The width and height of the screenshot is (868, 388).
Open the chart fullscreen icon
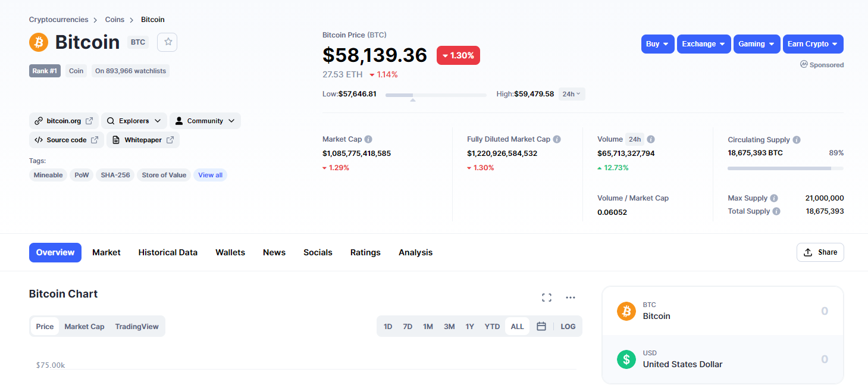(x=547, y=298)
